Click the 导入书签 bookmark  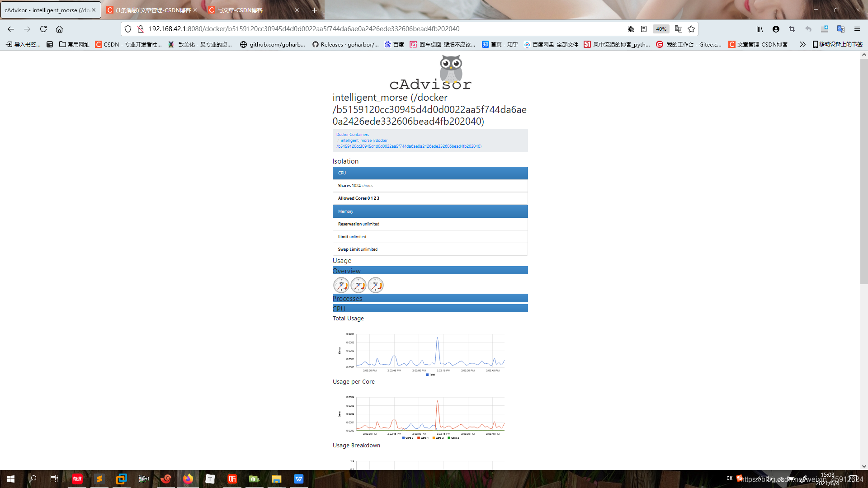pyautogui.click(x=23, y=44)
